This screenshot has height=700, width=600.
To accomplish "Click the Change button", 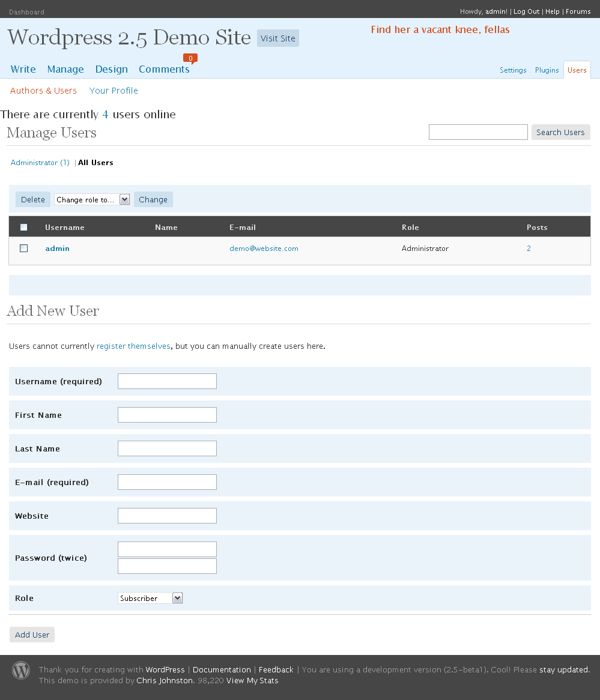I will coord(153,199).
